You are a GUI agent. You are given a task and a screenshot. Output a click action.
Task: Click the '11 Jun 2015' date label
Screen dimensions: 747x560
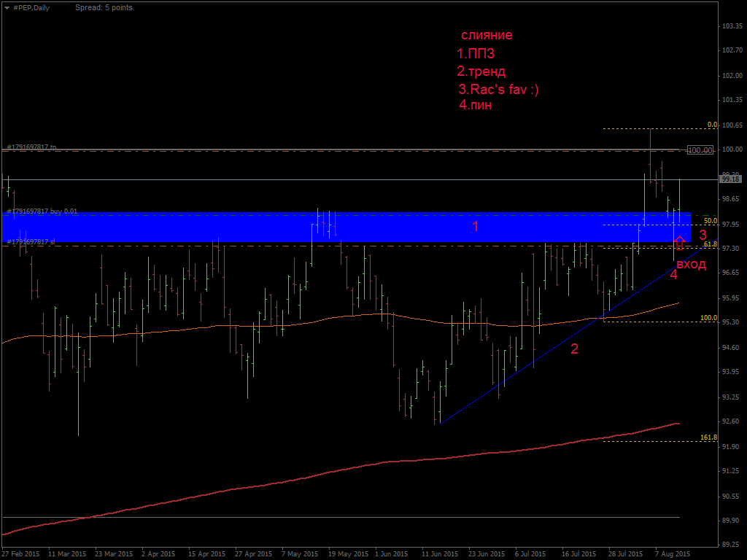[440, 554]
